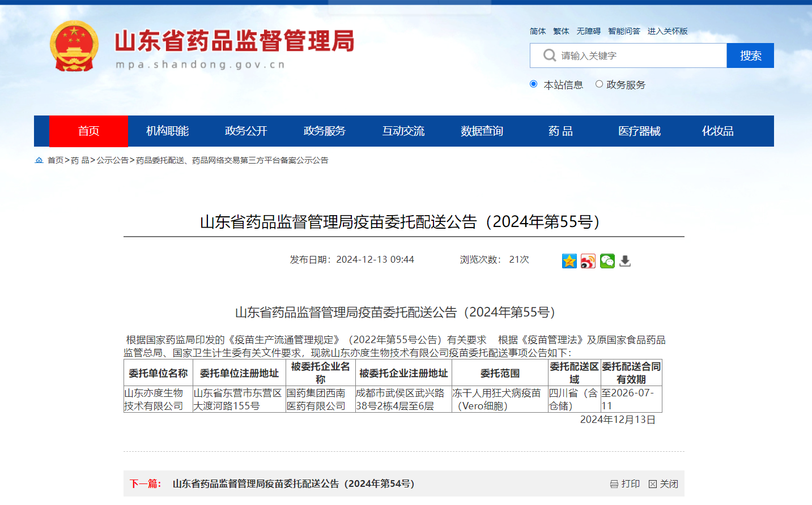812x505 pixels.
Task: Open next article 2024年第54号 link
Action: (294, 484)
